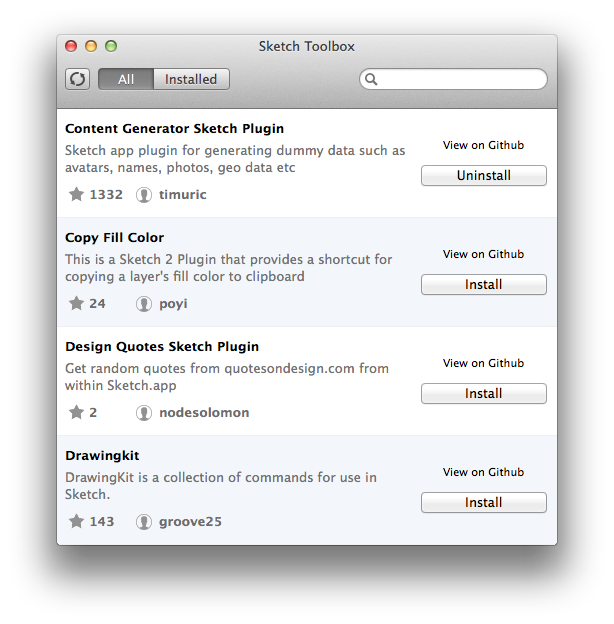The height and width of the screenshot is (624, 614).
Task: Uninstall Content Generator Sketch Plugin
Action: pyautogui.click(x=484, y=176)
